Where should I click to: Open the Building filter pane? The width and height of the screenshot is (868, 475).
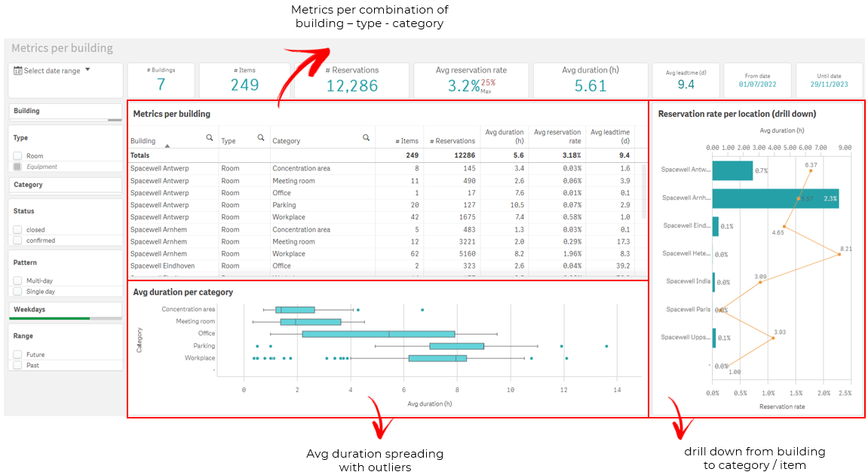click(66, 112)
